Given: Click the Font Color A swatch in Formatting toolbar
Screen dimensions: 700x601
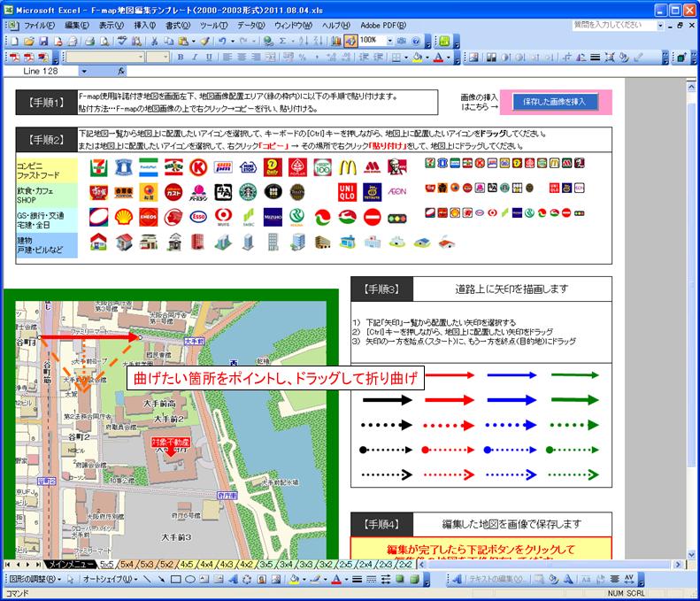Looking at the screenshot, I should click(x=438, y=58).
